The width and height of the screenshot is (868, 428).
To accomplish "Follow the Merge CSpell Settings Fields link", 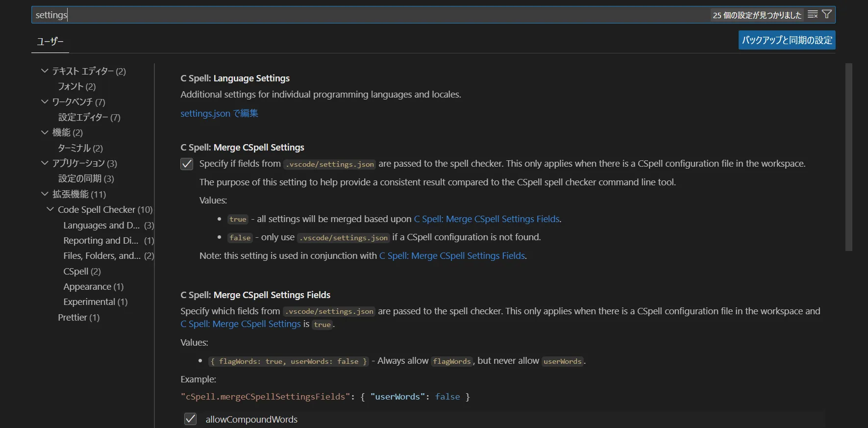I will point(486,219).
